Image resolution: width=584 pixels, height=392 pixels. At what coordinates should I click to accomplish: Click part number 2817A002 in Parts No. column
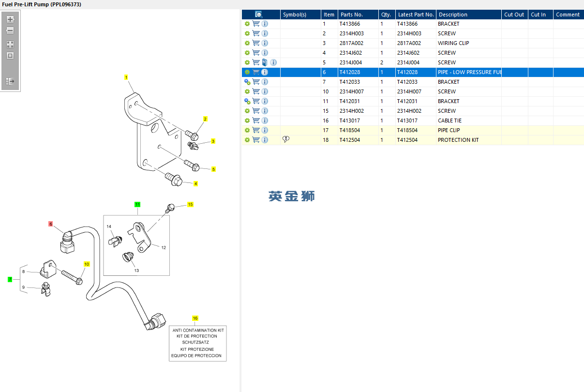351,43
